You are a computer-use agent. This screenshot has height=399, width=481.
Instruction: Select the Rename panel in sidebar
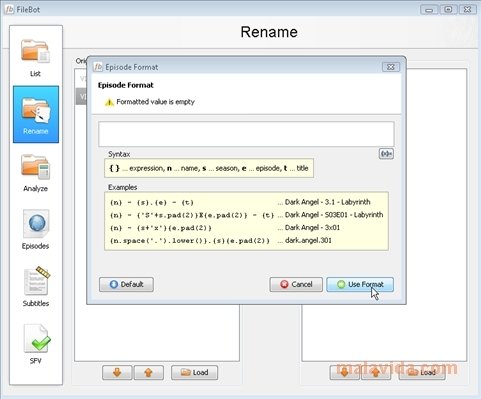36,114
